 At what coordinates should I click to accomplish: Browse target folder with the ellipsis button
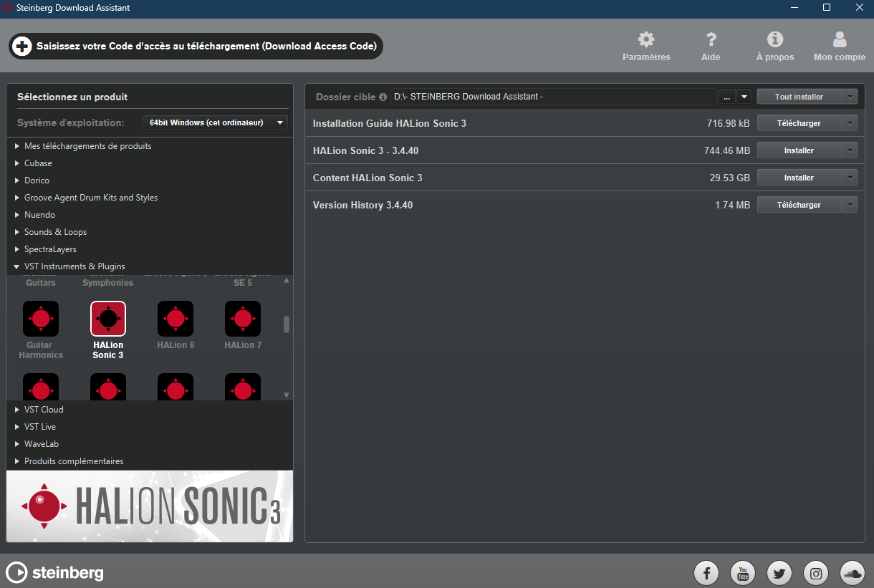tap(727, 97)
